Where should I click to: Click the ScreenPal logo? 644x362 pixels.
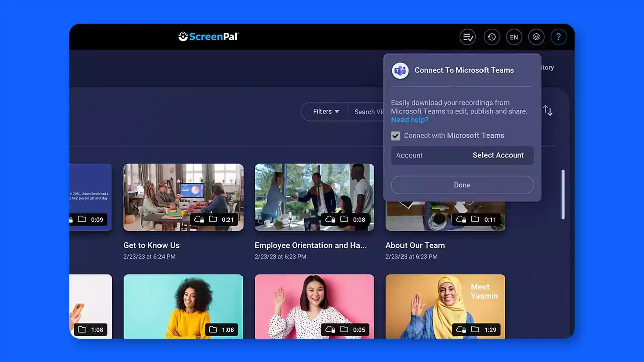(208, 36)
